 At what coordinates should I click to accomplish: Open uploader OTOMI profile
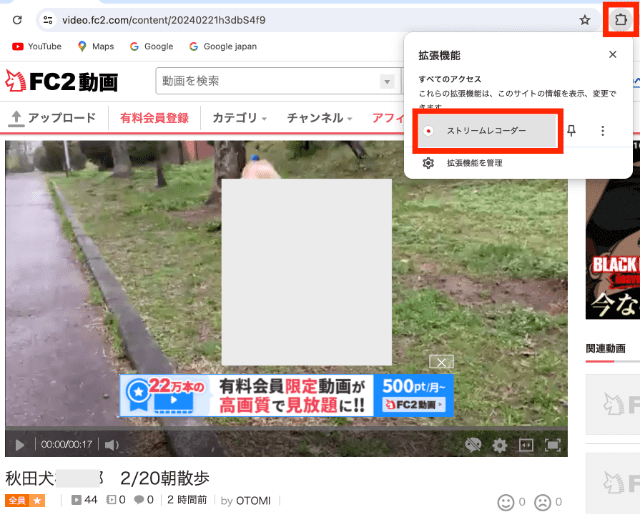(x=253, y=501)
